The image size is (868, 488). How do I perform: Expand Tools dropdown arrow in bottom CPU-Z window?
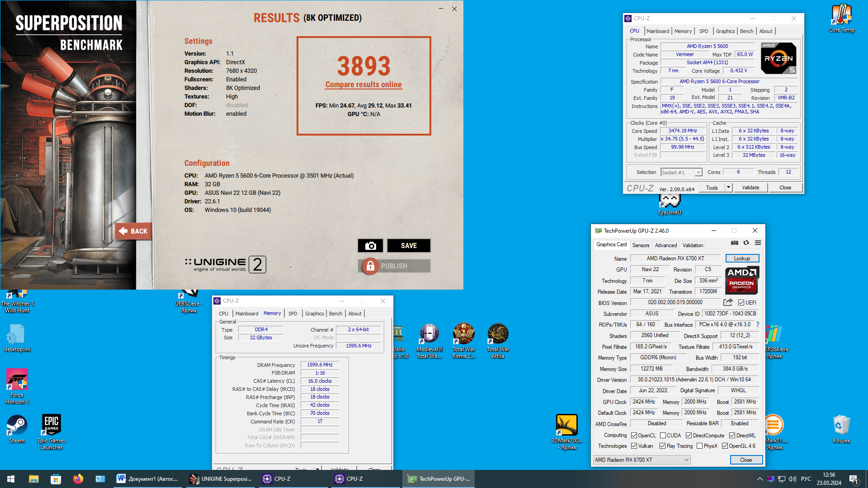[317, 468]
